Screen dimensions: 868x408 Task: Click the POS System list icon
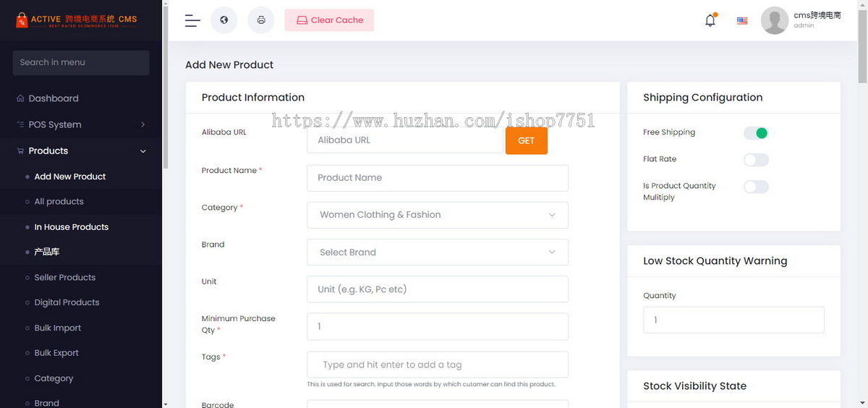(20, 124)
